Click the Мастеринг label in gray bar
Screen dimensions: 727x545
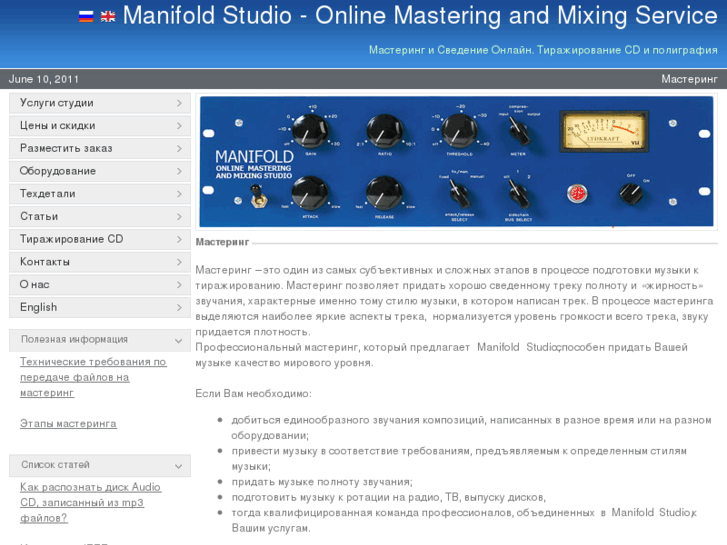click(x=689, y=79)
